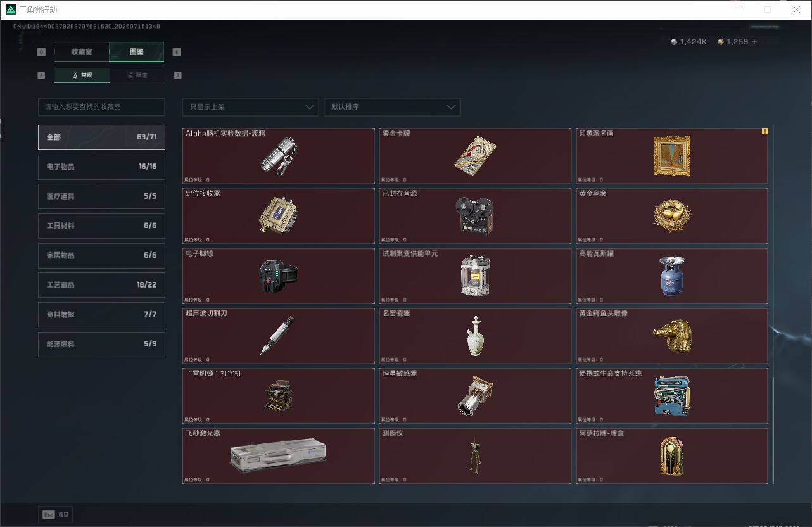The height and width of the screenshot is (527, 812).
Task: Open the 印象派名画 painting card
Action: click(672, 156)
